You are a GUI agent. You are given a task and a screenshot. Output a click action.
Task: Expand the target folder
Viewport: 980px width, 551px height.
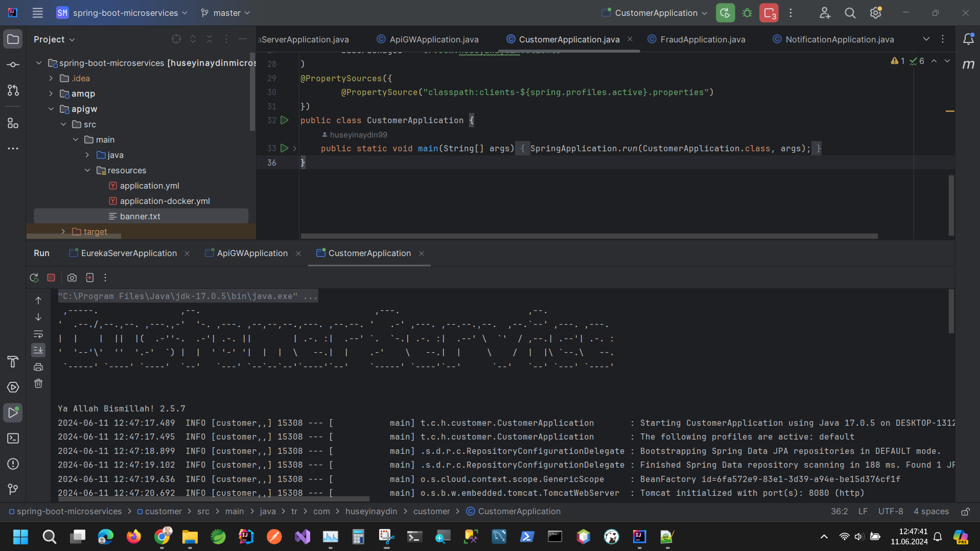pos(63,232)
